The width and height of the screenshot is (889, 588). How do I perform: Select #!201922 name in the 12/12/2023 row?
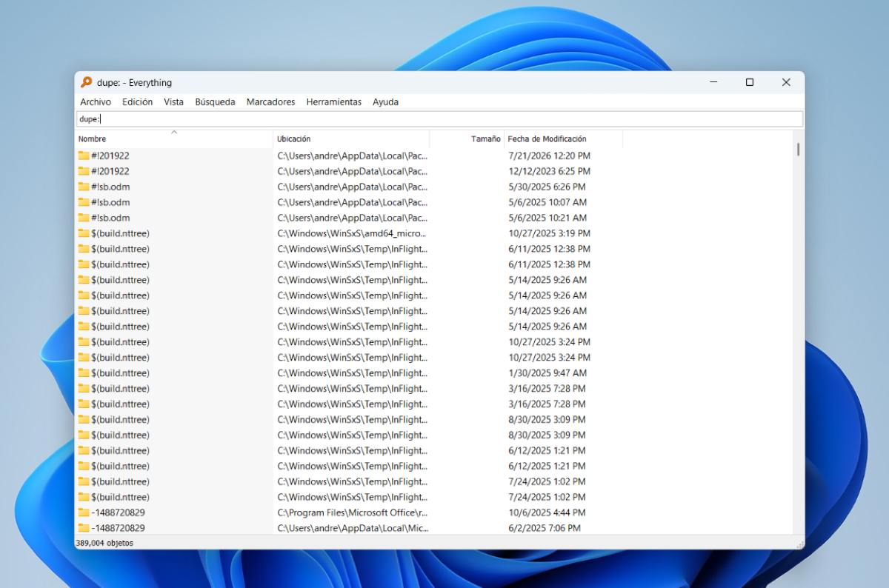click(x=110, y=171)
